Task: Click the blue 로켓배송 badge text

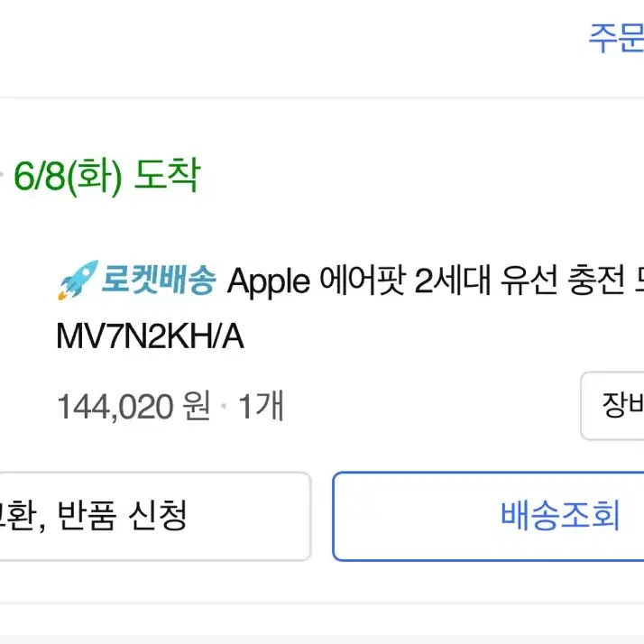Action: tap(159, 281)
